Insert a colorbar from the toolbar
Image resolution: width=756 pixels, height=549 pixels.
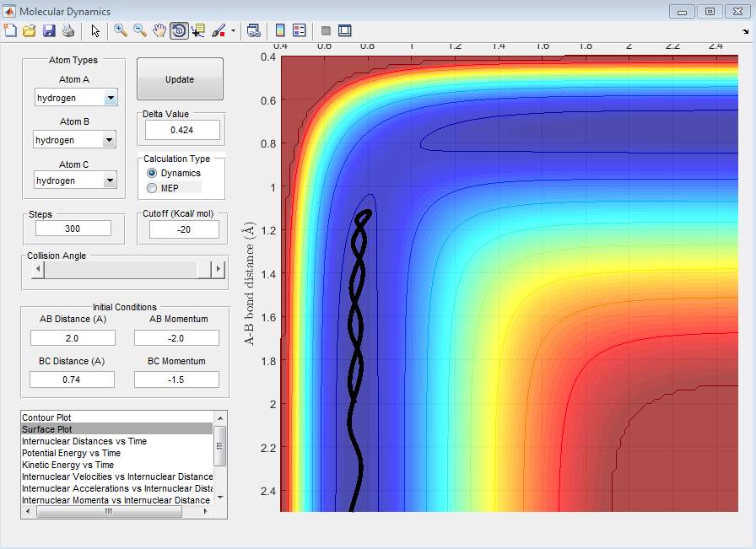[280, 30]
